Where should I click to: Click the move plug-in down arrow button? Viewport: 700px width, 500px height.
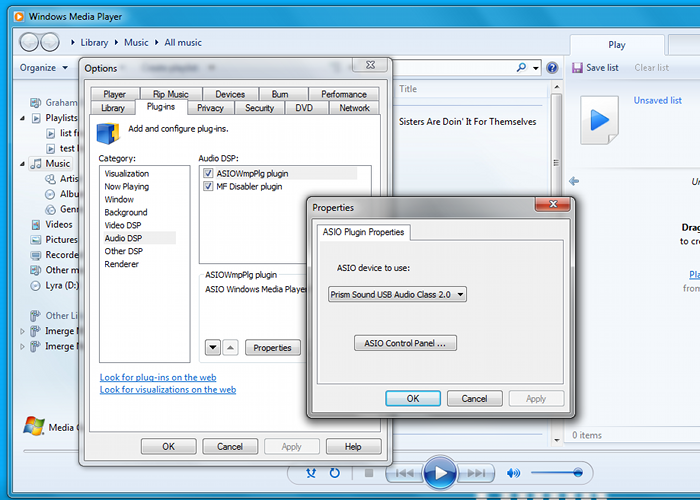point(213,347)
